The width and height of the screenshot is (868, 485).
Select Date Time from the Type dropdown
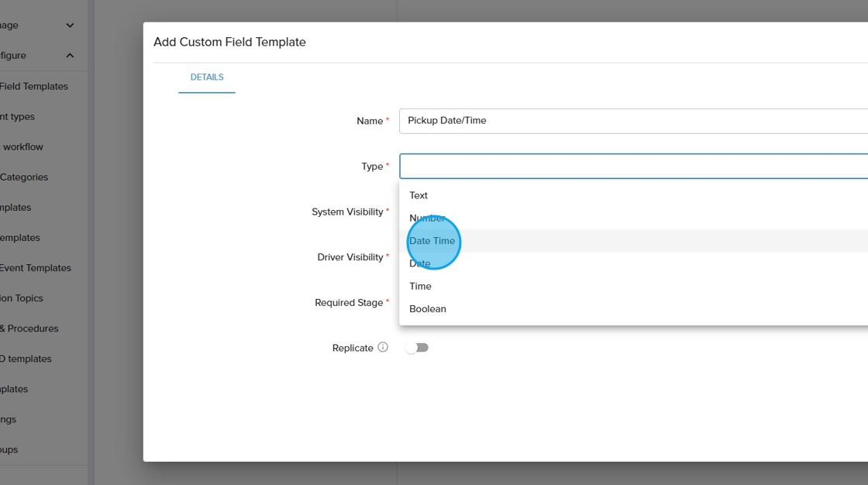coord(432,241)
